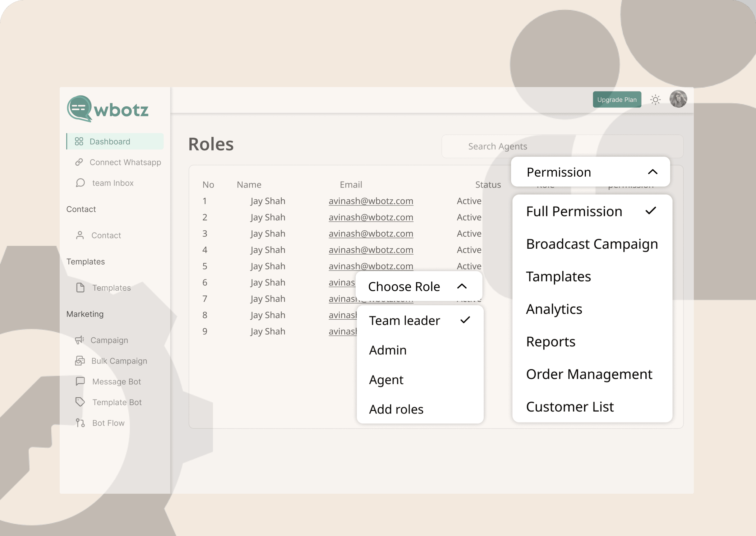This screenshot has height=536, width=756.
Task: Click the Campaign megaphone icon
Action: 80,340
